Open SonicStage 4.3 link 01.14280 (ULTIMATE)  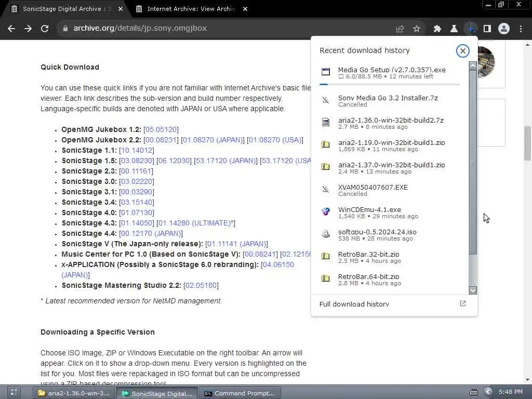coord(194,223)
